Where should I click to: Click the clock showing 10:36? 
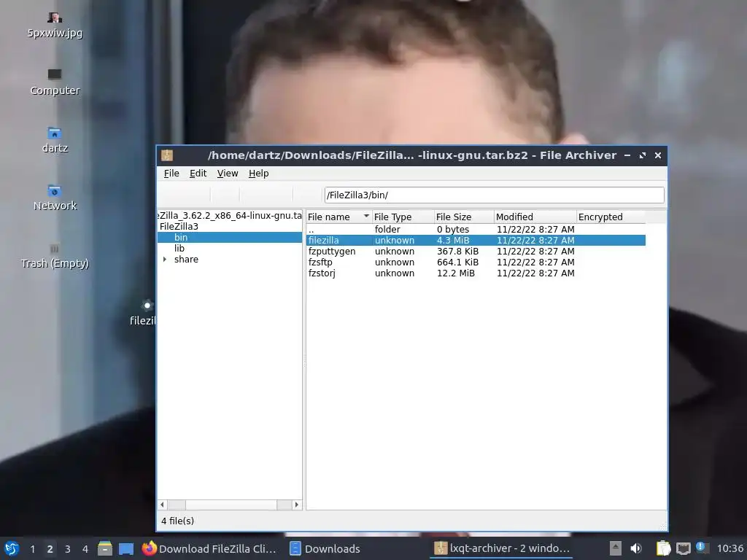pos(729,548)
